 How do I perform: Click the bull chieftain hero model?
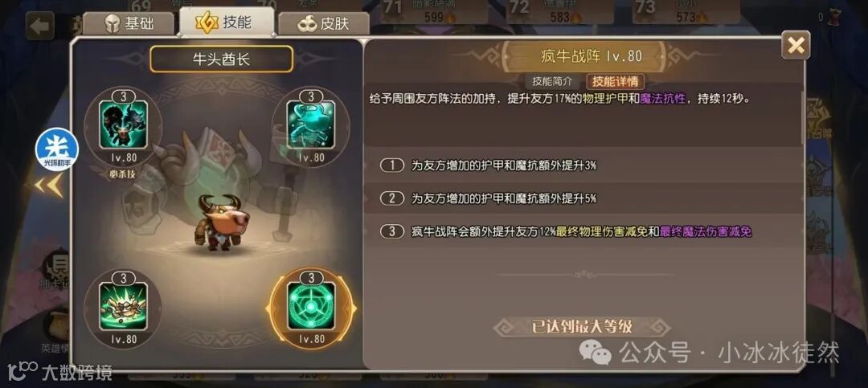pos(220,222)
